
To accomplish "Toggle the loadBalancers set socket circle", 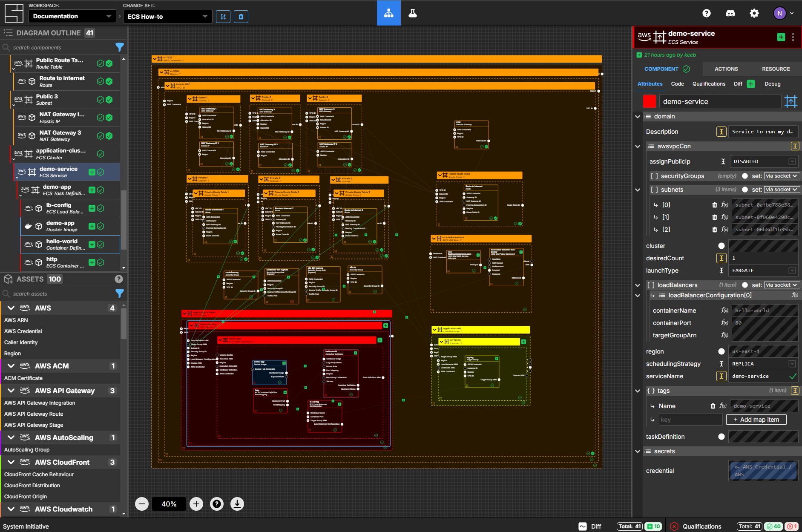I will pyautogui.click(x=745, y=285).
